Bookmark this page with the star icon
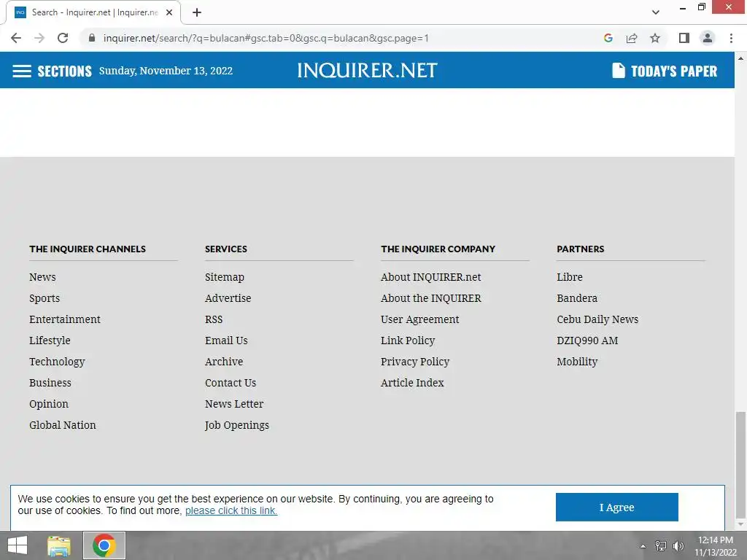Viewport: 747px width, 560px height. pyautogui.click(x=655, y=38)
